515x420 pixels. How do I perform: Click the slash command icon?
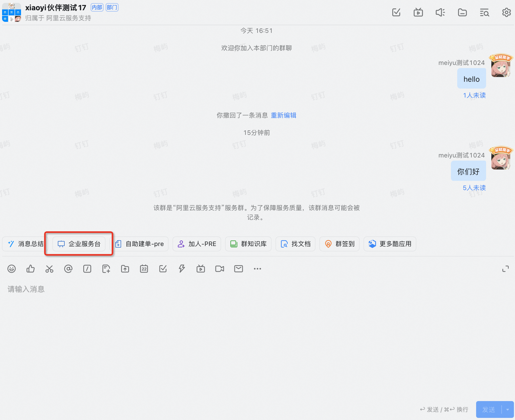87,269
